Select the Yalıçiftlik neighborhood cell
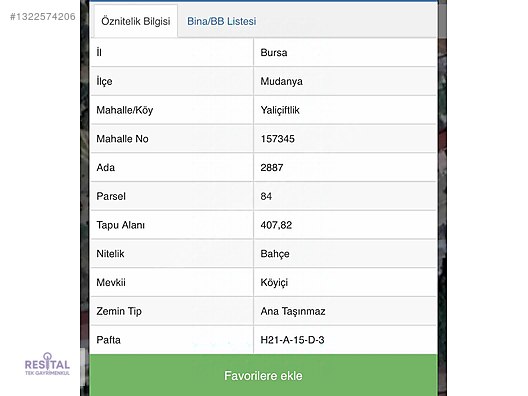This screenshot has height=396, width=528. pos(345,110)
